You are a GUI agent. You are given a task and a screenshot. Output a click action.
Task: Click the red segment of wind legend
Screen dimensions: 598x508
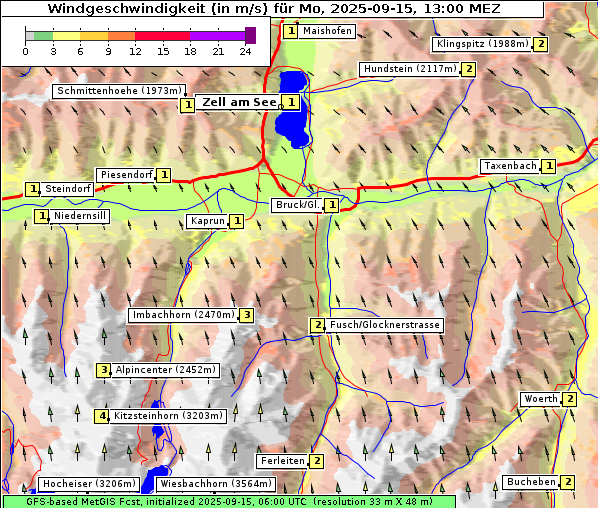pos(162,36)
